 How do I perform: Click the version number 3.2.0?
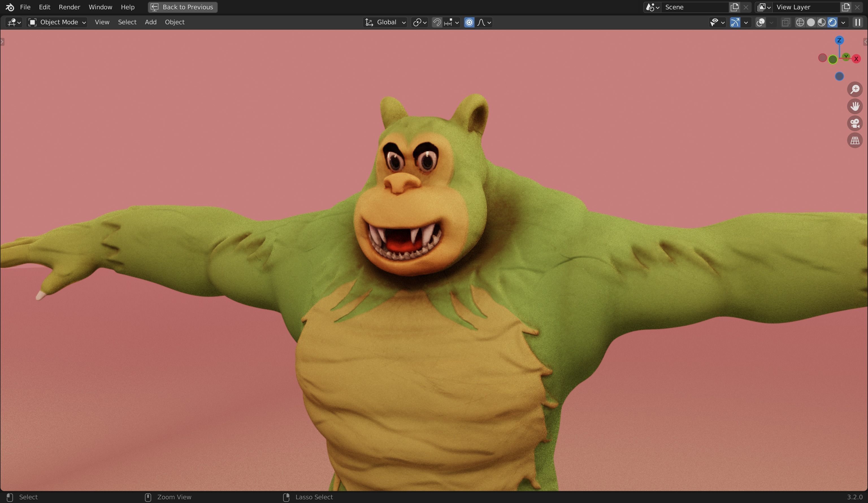(854, 497)
